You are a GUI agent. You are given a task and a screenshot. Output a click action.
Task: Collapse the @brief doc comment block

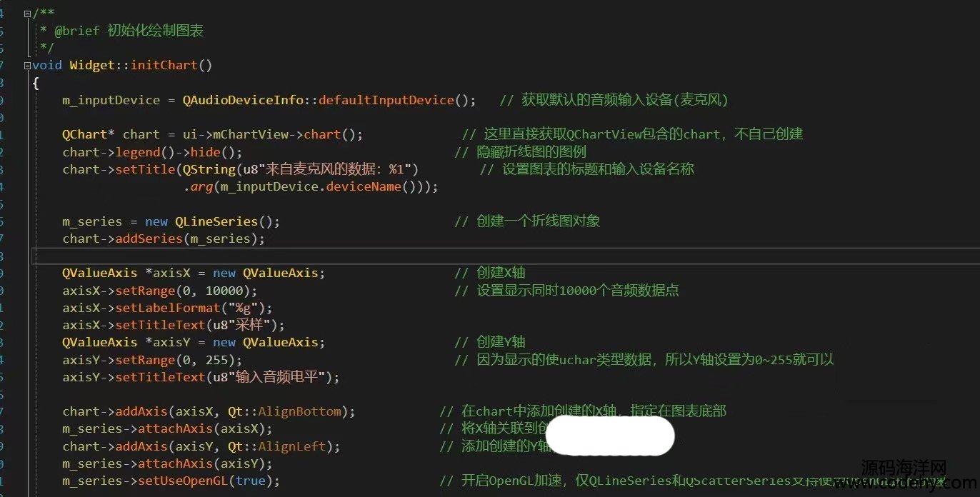pos(27,14)
